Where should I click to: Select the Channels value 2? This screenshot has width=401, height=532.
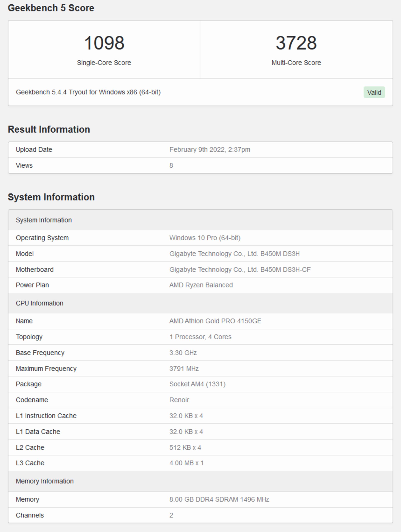click(171, 515)
